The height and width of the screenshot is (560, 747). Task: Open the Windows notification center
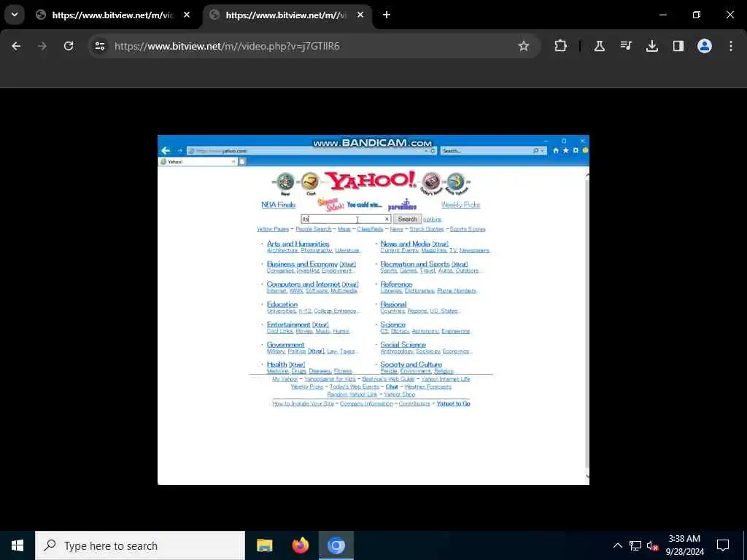pyautogui.click(x=723, y=545)
